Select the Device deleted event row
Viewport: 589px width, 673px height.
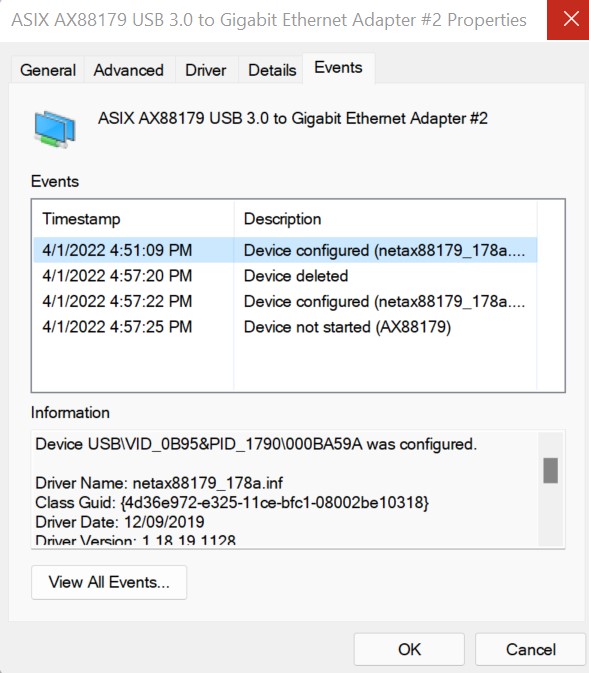(285, 276)
